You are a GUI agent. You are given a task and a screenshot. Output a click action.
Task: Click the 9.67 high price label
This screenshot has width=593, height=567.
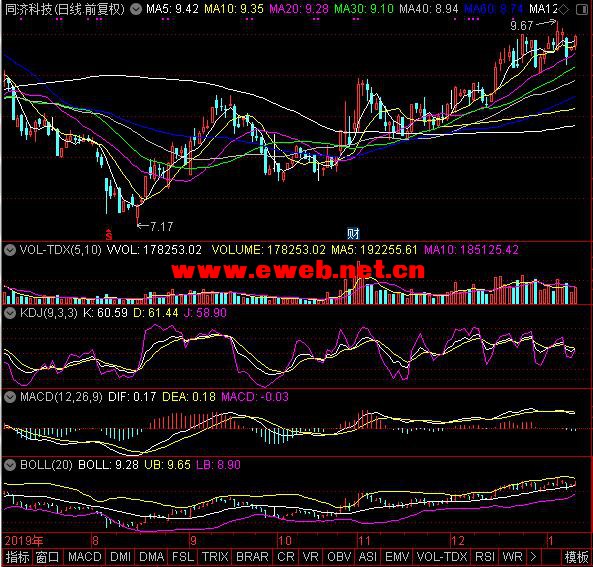pos(522,26)
